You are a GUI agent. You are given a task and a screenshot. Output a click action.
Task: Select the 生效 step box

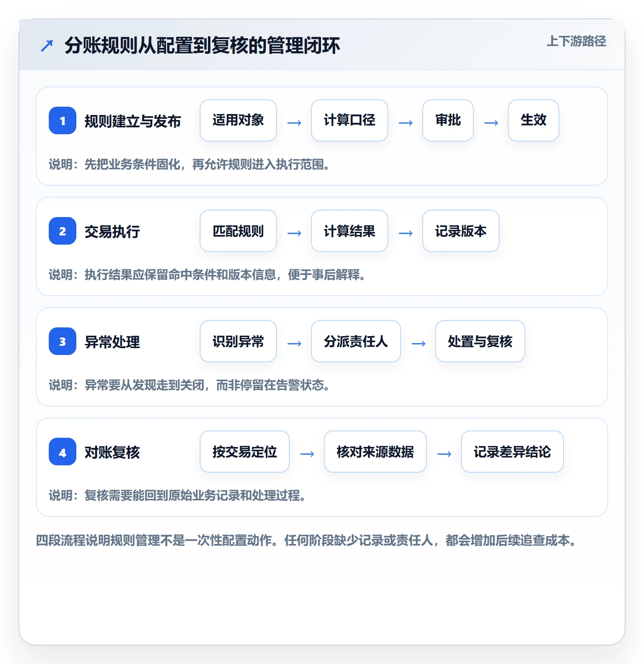(534, 120)
